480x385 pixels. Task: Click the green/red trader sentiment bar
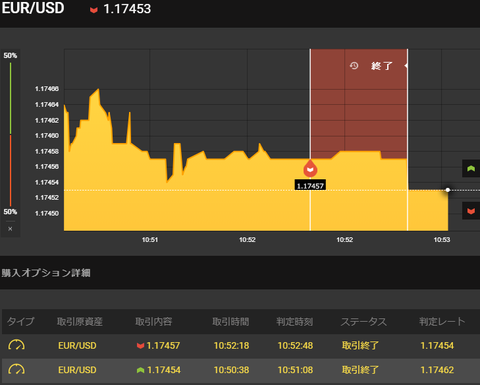(x=10, y=134)
